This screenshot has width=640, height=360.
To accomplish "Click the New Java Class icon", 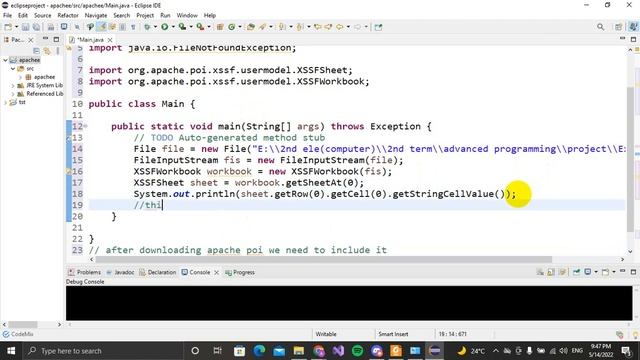I will (x=231, y=27).
